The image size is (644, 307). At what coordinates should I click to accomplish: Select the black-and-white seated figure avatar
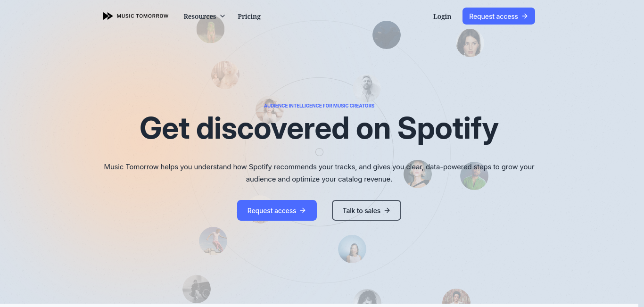[197, 289]
